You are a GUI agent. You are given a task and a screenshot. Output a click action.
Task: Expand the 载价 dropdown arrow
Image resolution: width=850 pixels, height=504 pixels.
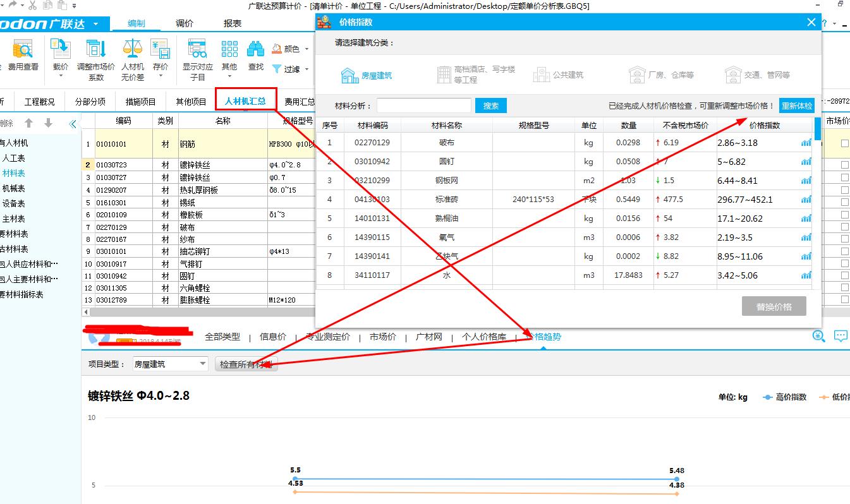61,76
